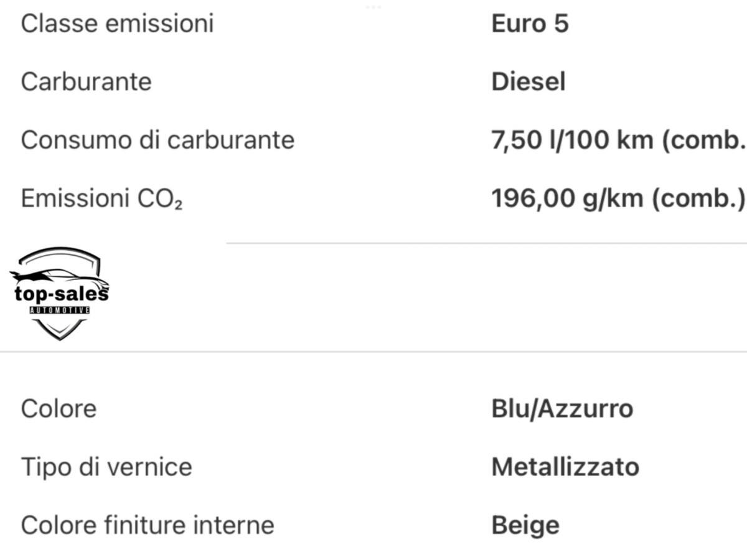Click the Blu/Azzurro color value
747x560 pixels.
pos(562,409)
